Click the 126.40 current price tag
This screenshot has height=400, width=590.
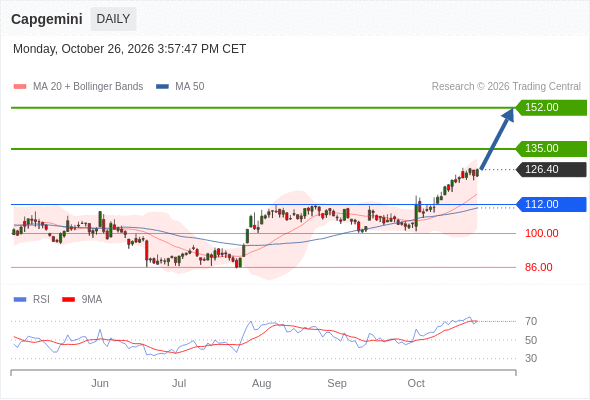pos(551,170)
